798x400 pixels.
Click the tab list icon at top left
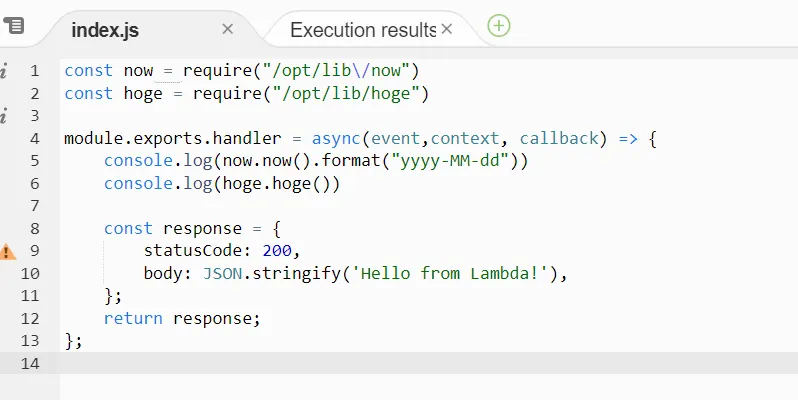point(14,26)
